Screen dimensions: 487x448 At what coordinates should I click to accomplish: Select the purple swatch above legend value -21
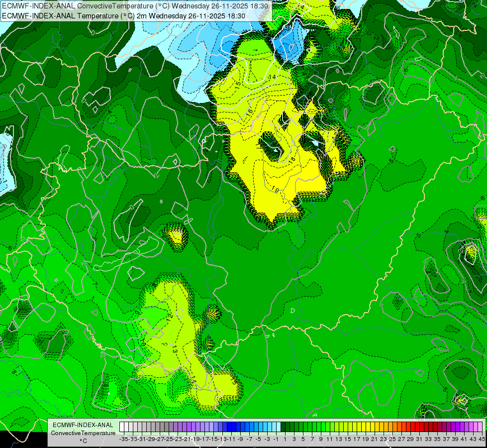pyautogui.click(x=185, y=427)
